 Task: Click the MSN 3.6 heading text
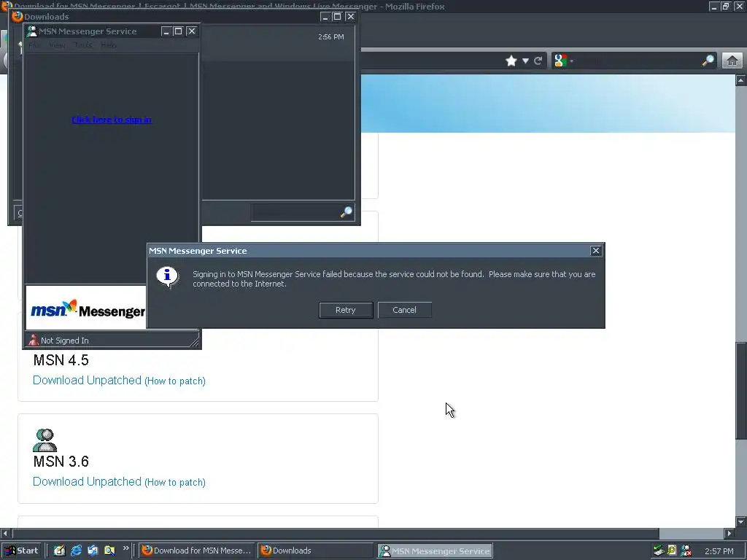61,462
